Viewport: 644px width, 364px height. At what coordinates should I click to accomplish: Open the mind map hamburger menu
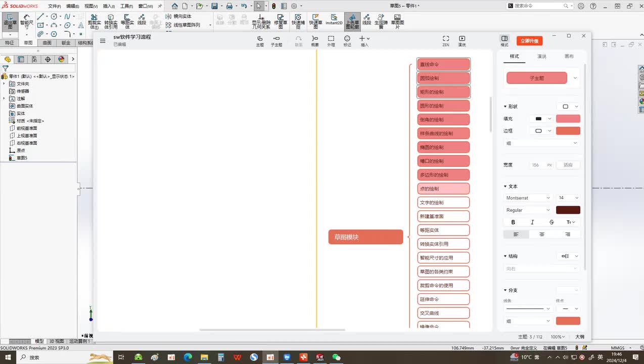pyautogui.click(x=103, y=41)
